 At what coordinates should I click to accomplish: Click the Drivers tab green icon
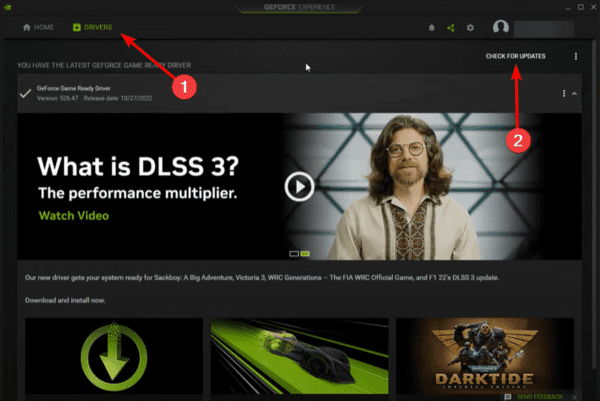(x=77, y=27)
